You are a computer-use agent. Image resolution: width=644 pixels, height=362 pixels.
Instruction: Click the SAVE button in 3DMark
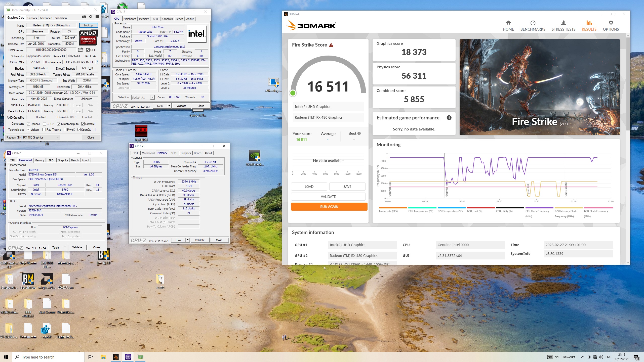pos(347,187)
